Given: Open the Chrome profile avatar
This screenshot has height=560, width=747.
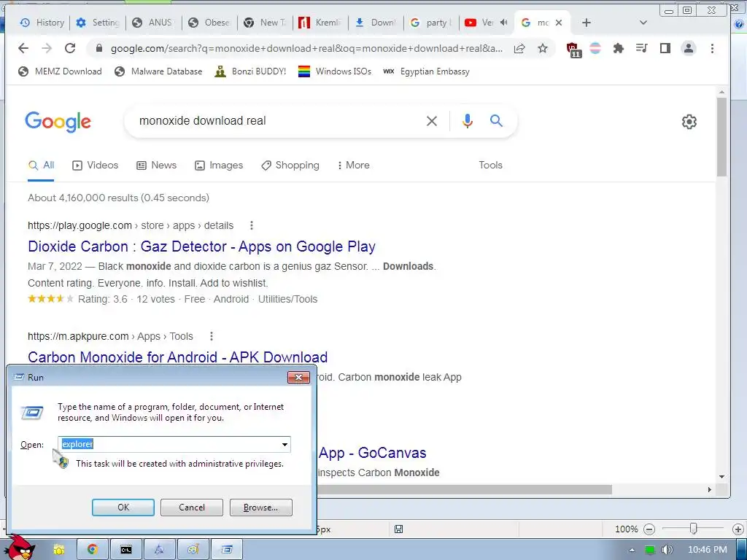Looking at the screenshot, I should (689, 48).
